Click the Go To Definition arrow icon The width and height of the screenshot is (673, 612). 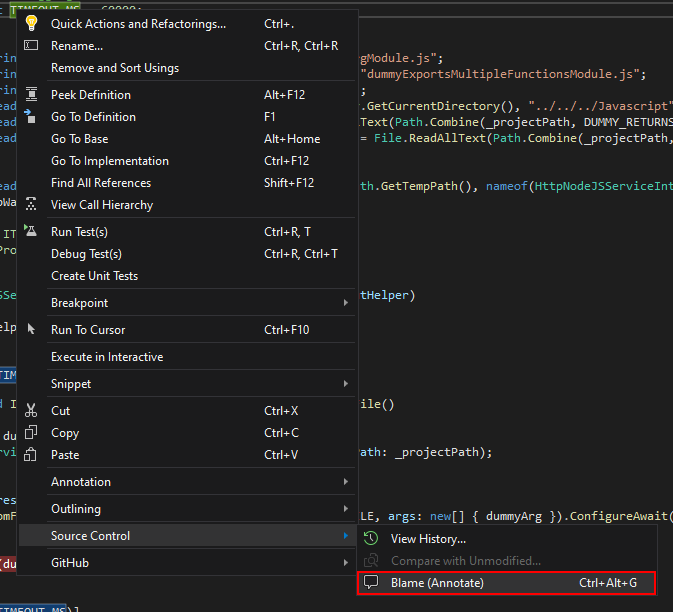click(x=30, y=116)
